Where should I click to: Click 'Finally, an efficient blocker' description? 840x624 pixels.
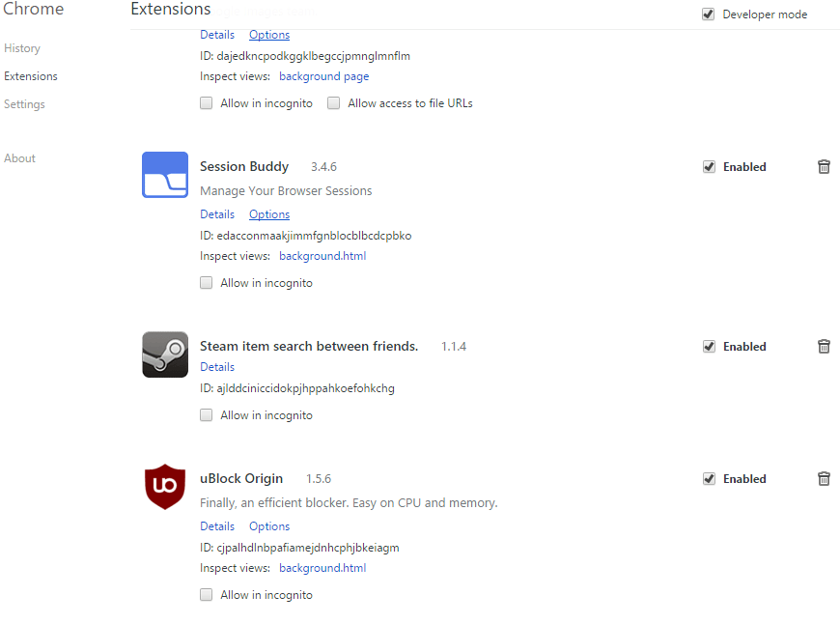[x=349, y=503]
